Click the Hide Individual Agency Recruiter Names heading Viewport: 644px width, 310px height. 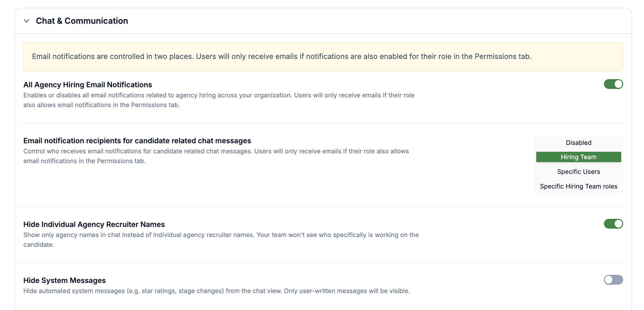(94, 224)
